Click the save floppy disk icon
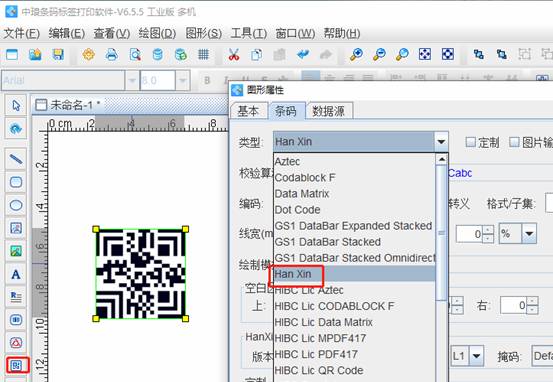This screenshot has width=553, height=382. 58,55
